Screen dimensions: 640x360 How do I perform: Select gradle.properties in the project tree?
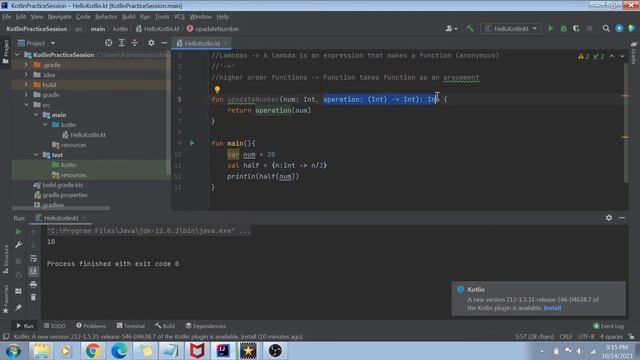coord(61,195)
